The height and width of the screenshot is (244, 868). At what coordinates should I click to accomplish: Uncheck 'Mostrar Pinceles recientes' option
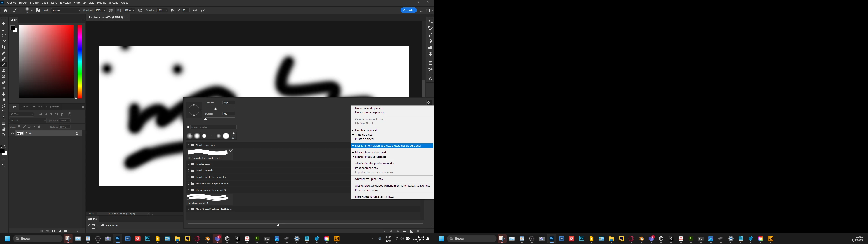pos(370,157)
